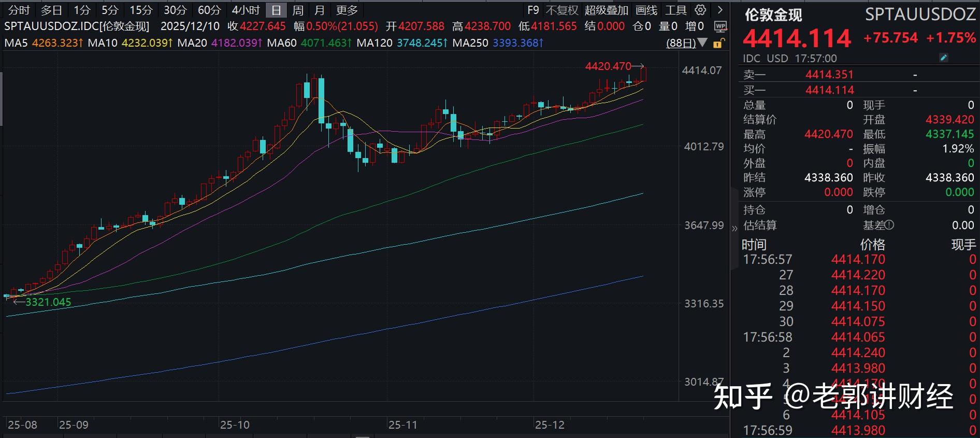Switch to the 多日 chart tab

click(51, 10)
